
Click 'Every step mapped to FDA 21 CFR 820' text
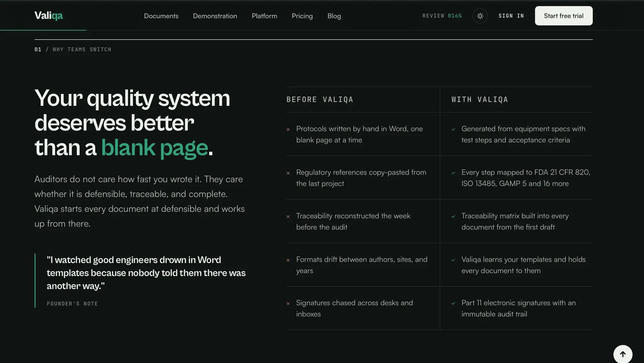click(x=526, y=178)
